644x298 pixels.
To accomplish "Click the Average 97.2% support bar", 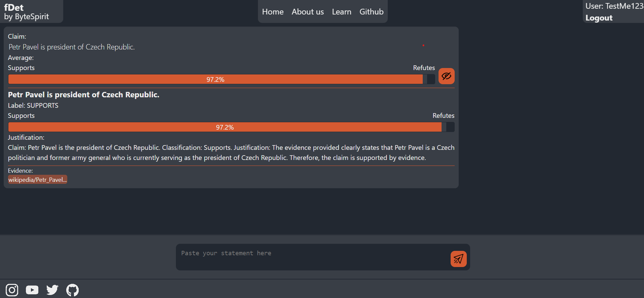I will pos(215,79).
